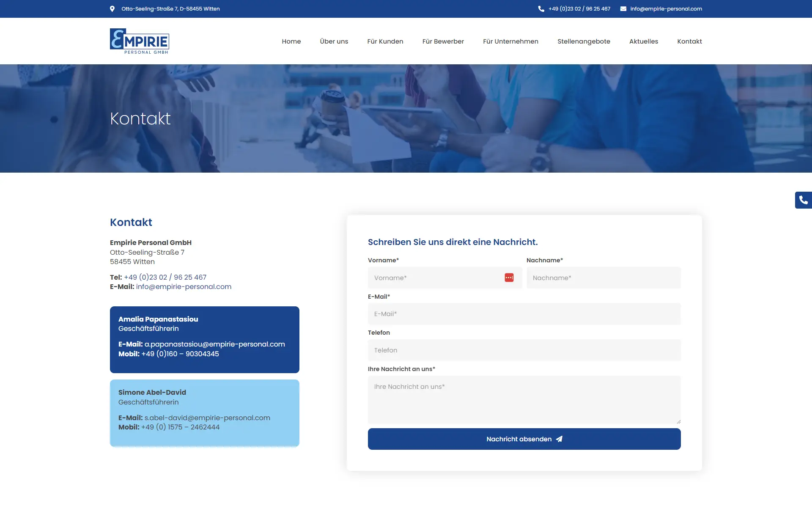This screenshot has height=509, width=812.
Task: Click into the Telefon input field
Action: point(524,350)
